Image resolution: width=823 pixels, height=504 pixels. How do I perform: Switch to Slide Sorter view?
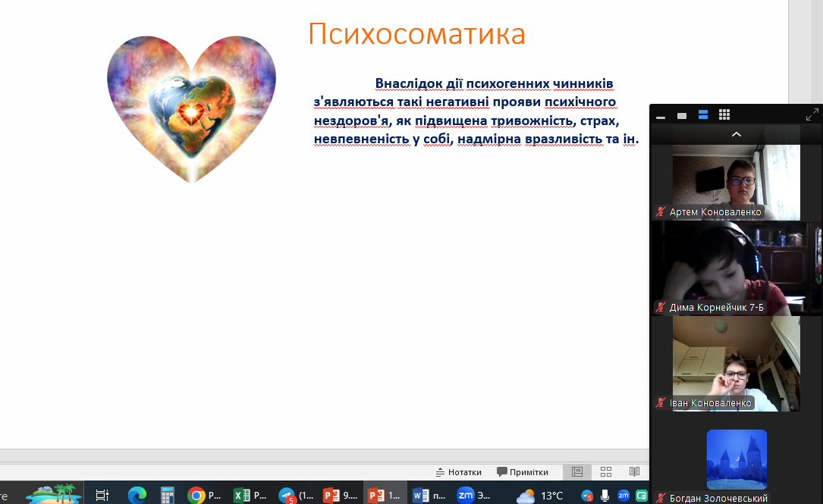(606, 472)
